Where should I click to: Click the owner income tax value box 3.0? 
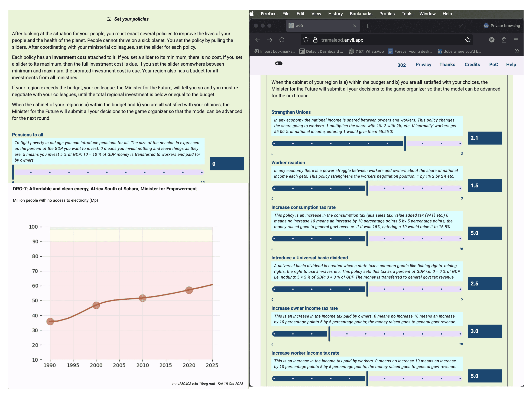point(485,331)
